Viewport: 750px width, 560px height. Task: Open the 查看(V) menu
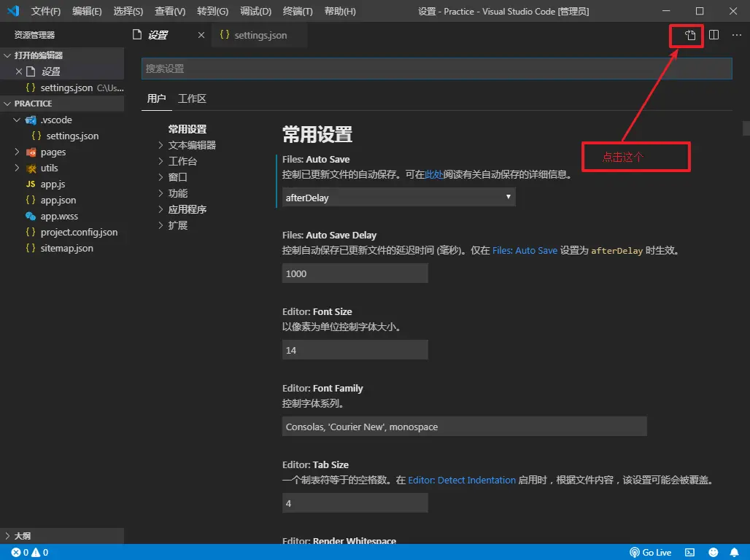tap(170, 11)
